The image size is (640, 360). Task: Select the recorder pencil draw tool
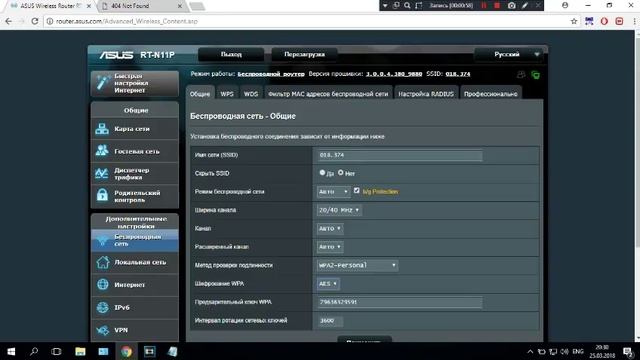(x=525, y=5)
